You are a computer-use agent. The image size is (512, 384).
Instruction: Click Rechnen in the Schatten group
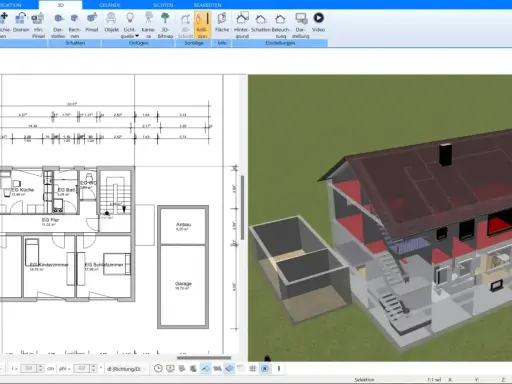tap(75, 25)
